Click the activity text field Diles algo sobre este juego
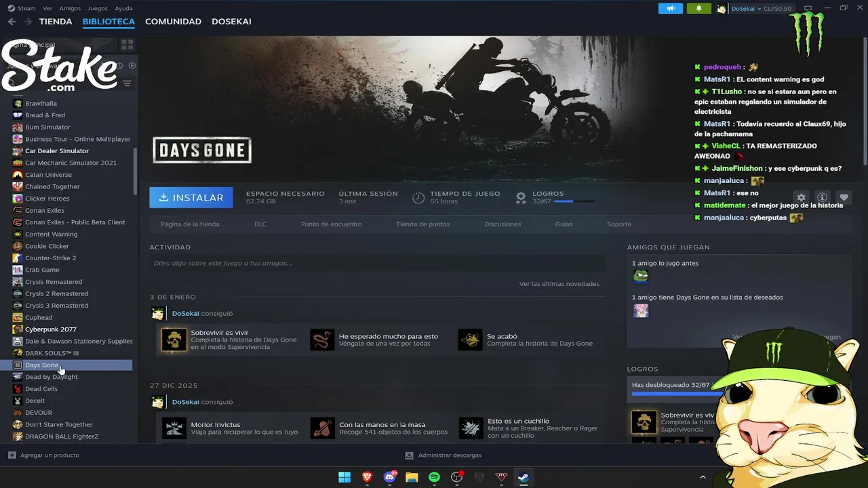This screenshot has width=868, height=488. tap(377, 263)
